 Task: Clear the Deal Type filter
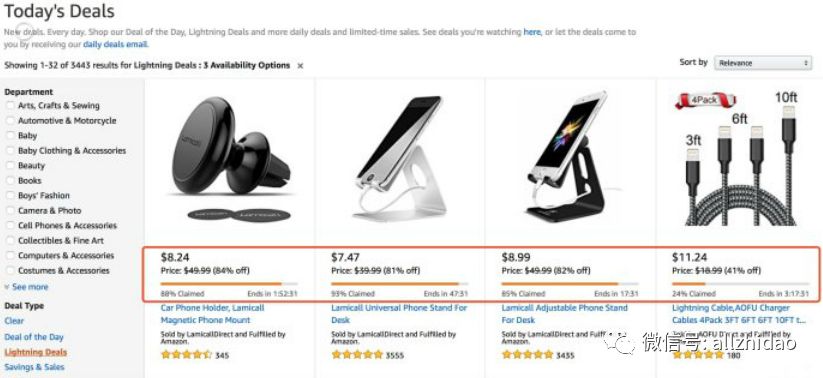coord(14,321)
